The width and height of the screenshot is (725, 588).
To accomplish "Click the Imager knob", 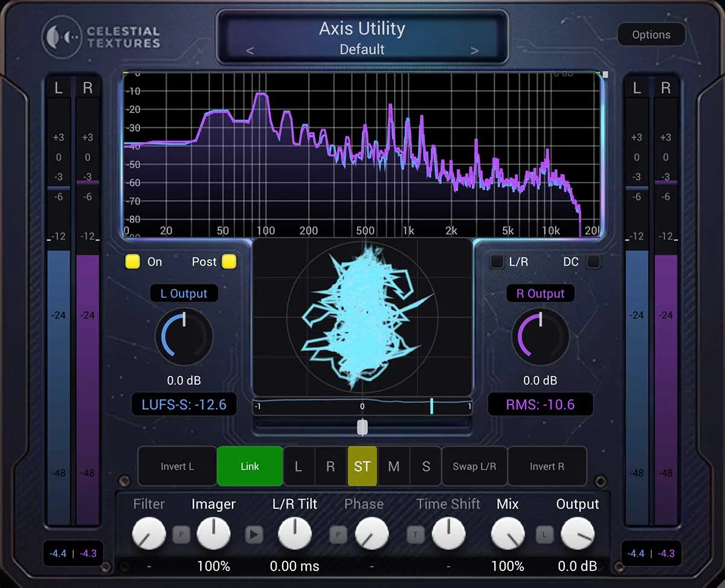I will 214,534.
